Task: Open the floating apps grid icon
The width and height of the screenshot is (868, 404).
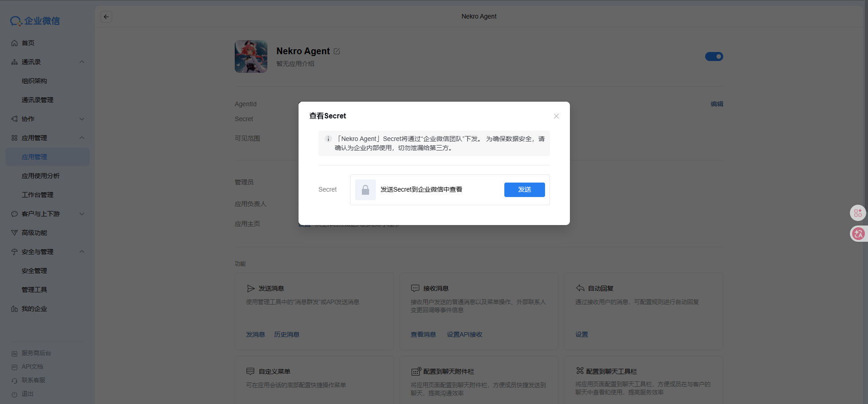Action: coord(858,213)
